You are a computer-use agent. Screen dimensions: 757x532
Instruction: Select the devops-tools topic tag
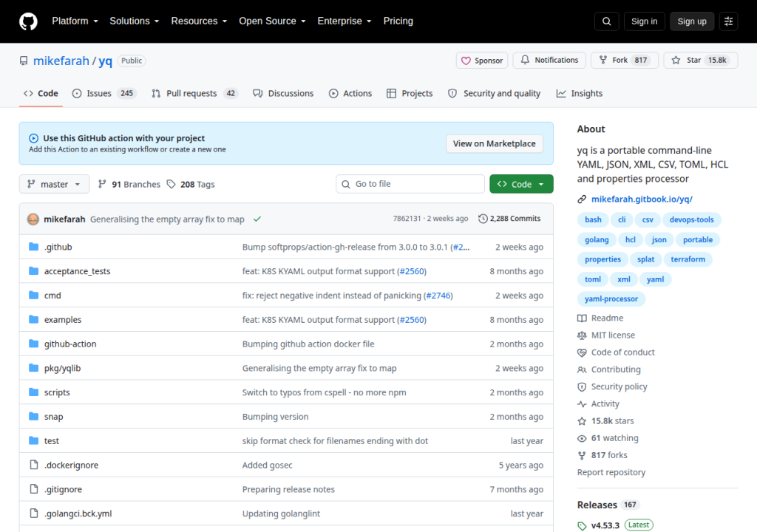[x=691, y=219]
